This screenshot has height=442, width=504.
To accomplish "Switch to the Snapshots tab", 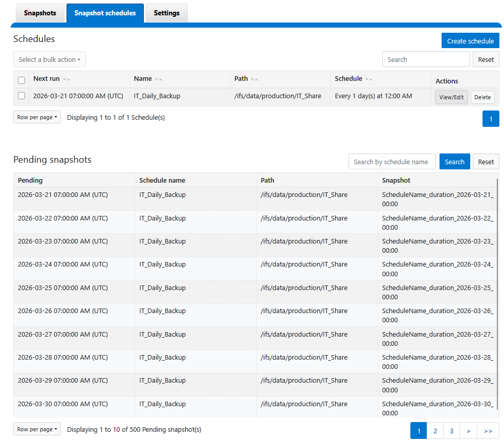I will [40, 13].
